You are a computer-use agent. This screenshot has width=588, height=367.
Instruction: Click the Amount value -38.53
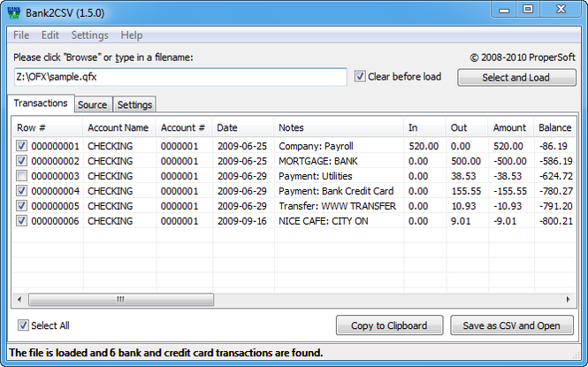pos(508,176)
